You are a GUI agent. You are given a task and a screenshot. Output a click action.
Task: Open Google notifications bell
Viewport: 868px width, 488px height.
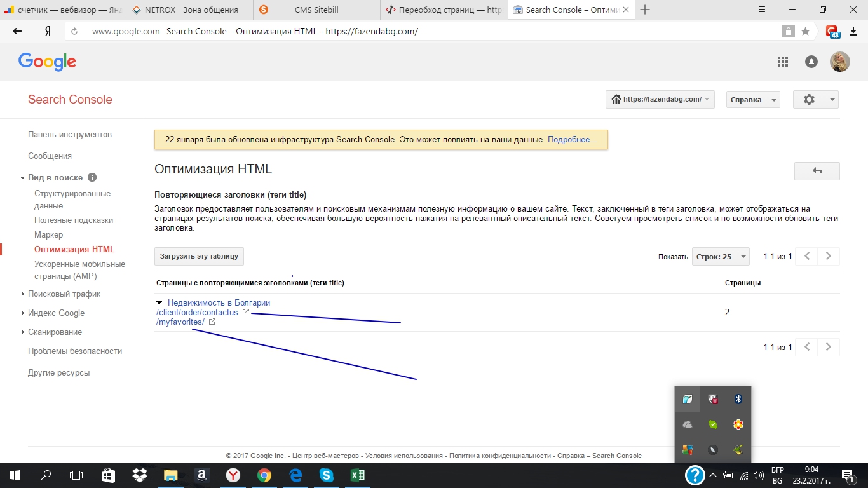(x=811, y=62)
